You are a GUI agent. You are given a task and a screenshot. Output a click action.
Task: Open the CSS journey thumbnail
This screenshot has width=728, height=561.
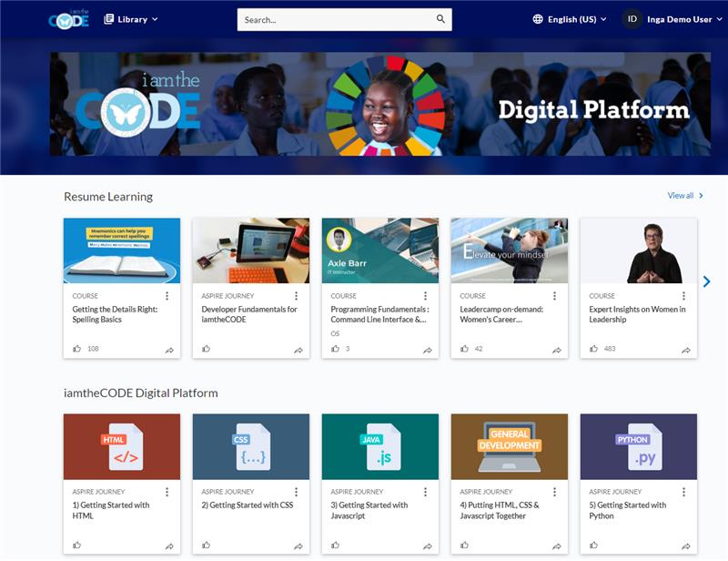pos(251,446)
